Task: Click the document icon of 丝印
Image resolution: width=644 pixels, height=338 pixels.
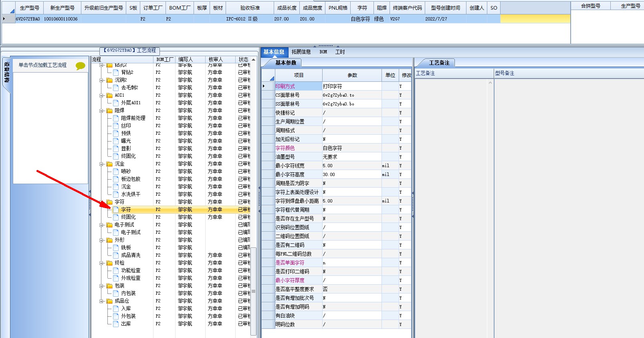Action: coord(116,126)
